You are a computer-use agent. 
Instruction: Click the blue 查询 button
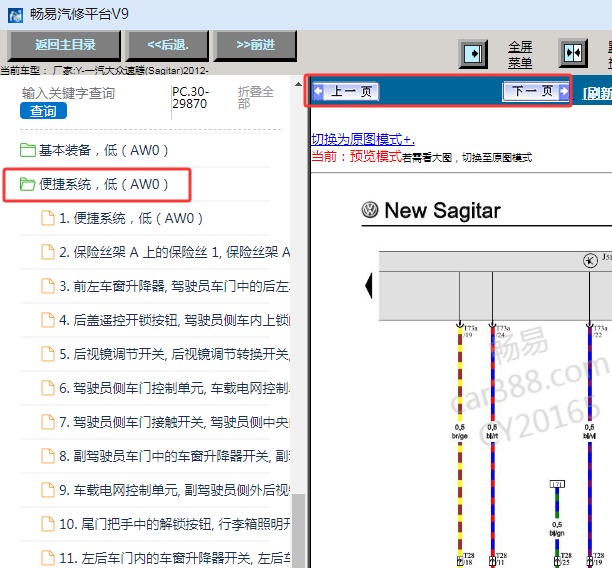(x=43, y=111)
